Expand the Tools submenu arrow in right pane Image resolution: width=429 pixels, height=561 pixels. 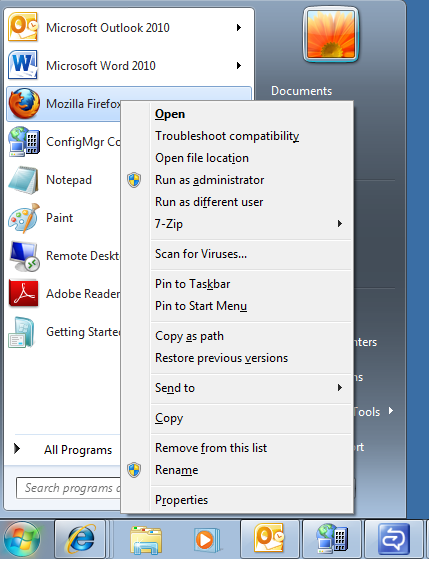[391, 411]
